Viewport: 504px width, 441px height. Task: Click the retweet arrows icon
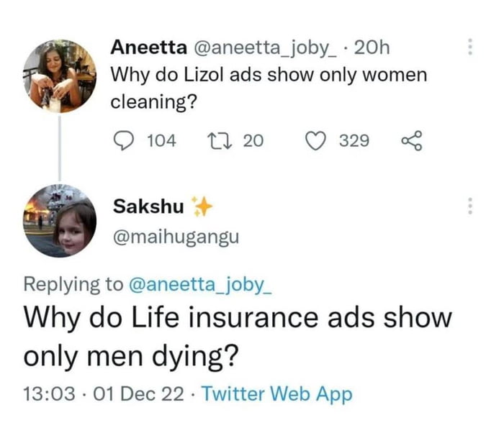point(217,140)
